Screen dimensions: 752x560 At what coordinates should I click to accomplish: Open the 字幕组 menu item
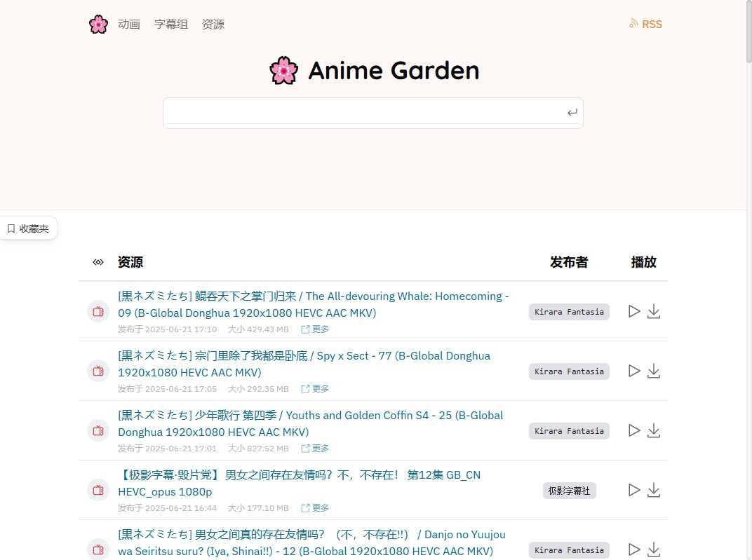(170, 24)
